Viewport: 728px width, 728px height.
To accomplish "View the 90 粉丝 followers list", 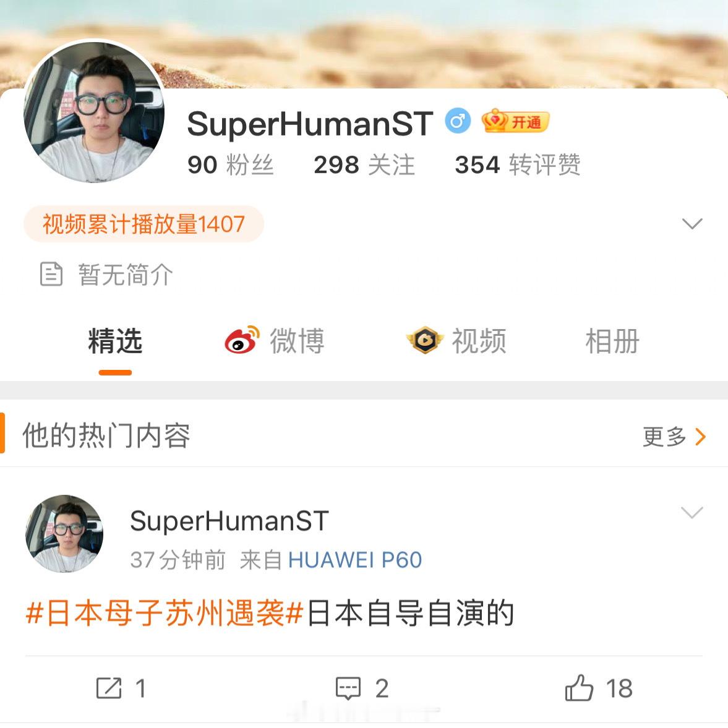I will (231, 165).
